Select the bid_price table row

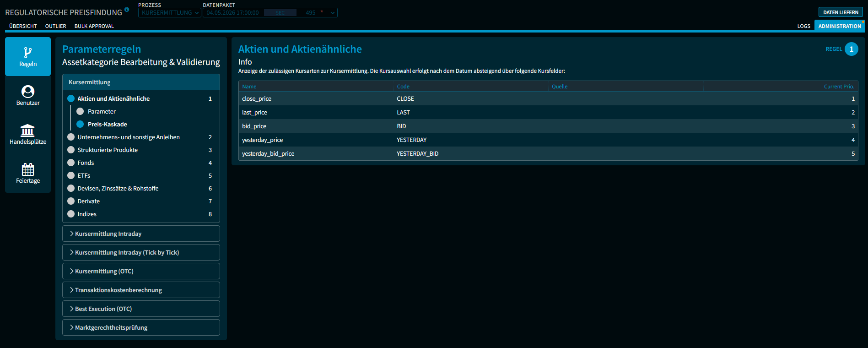coord(548,126)
